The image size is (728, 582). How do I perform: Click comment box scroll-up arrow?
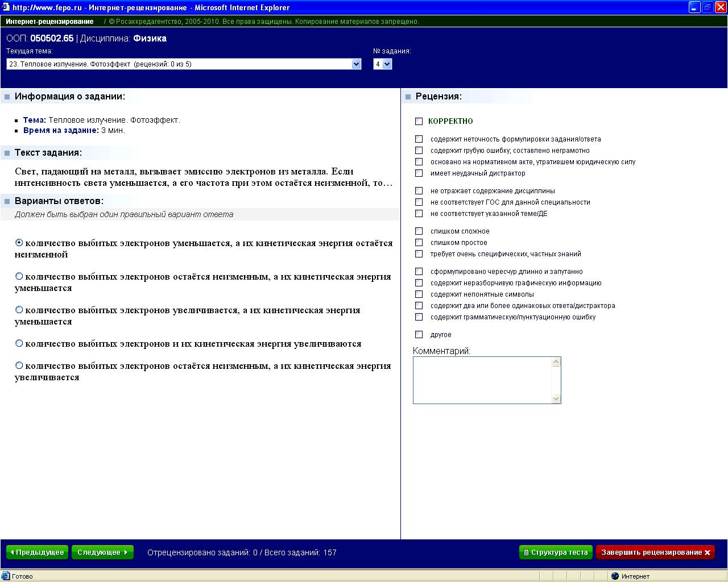point(556,362)
